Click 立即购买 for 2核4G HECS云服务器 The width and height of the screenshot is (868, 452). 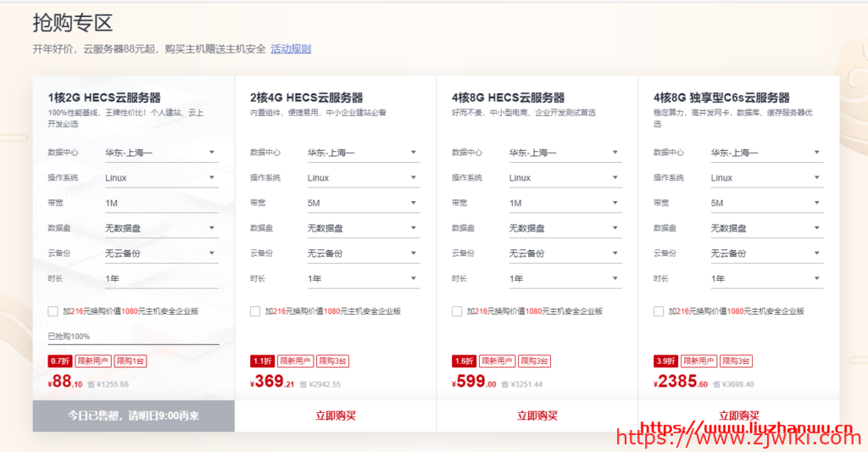(x=336, y=416)
